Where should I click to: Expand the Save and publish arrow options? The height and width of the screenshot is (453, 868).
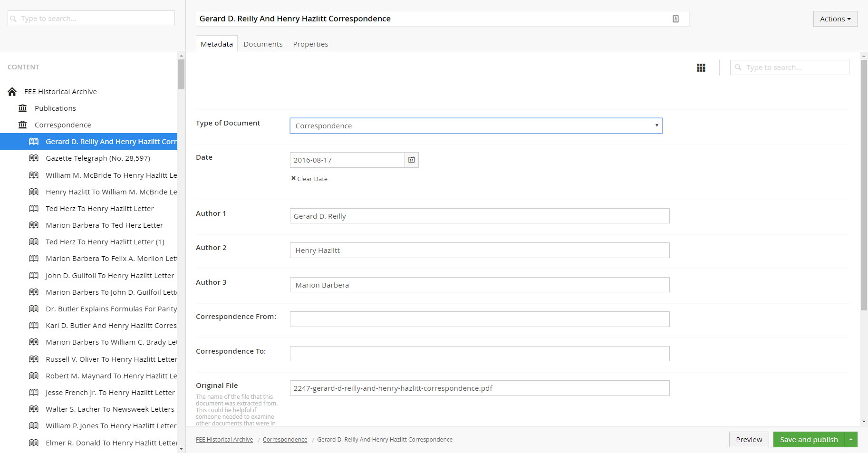tap(851, 440)
